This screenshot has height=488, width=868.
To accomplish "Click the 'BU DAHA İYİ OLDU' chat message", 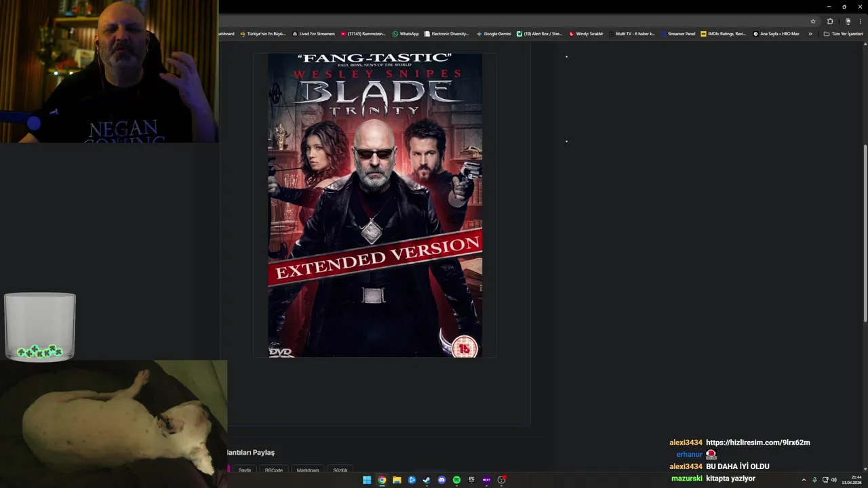I will coord(738,466).
